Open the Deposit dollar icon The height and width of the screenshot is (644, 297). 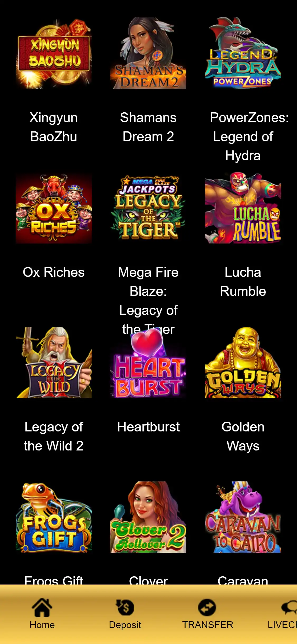click(x=125, y=607)
